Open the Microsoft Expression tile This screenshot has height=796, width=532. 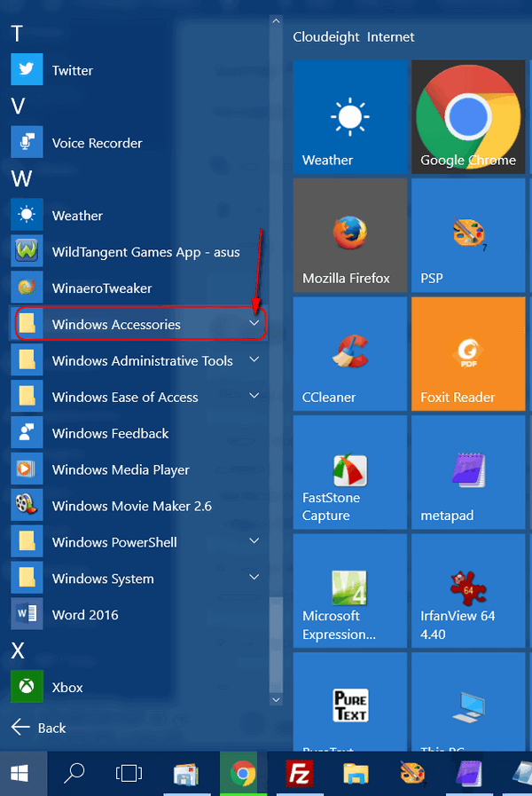coord(350,591)
